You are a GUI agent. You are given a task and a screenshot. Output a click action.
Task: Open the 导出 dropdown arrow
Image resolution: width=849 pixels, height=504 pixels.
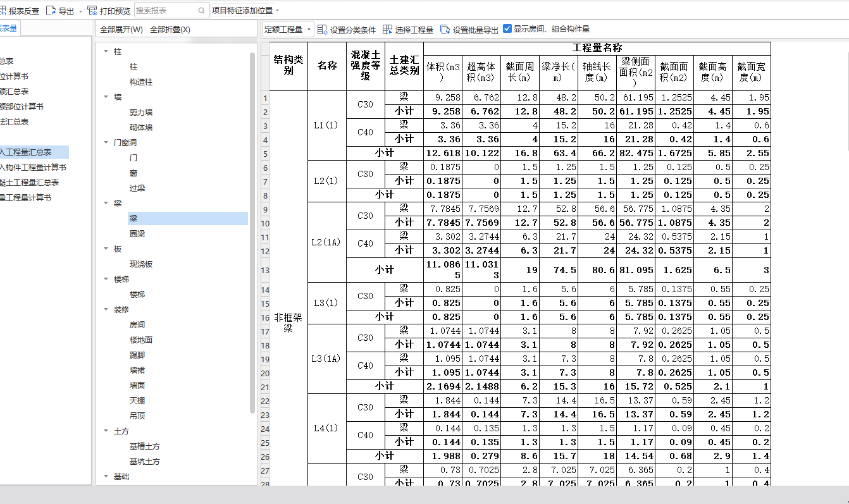tap(80, 11)
